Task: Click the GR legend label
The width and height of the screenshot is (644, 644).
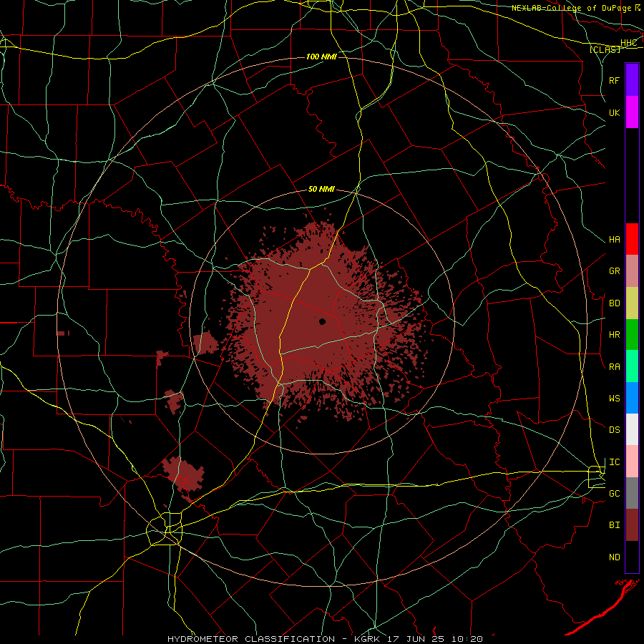Action: point(615,271)
